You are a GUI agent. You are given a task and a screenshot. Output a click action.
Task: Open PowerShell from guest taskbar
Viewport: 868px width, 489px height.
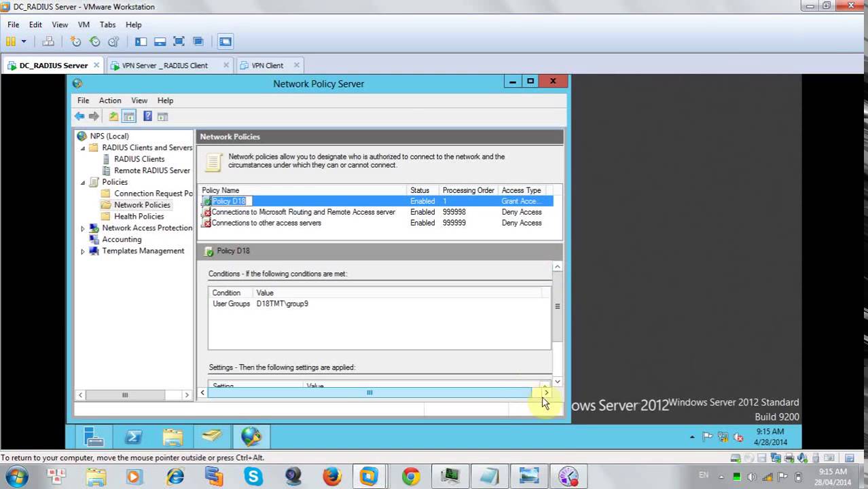click(133, 437)
